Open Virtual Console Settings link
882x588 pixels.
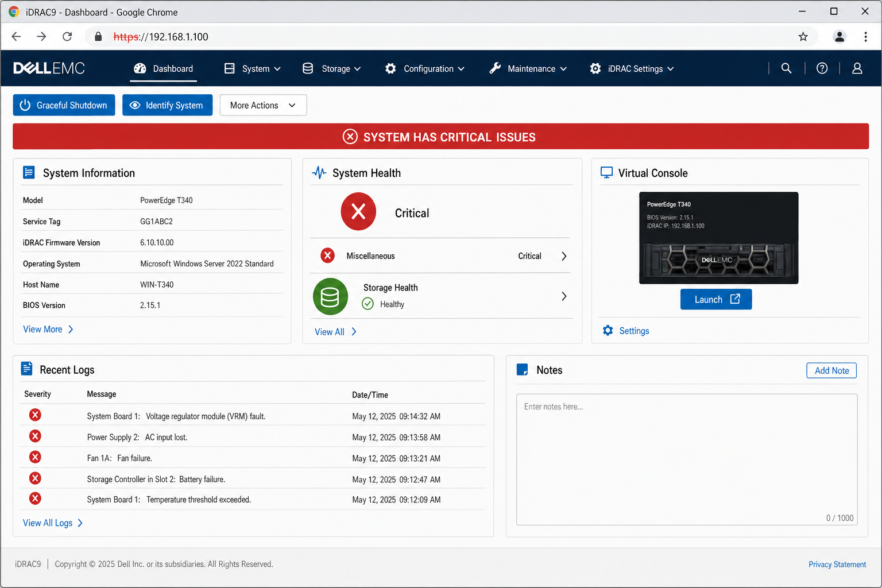click(634, 331)
